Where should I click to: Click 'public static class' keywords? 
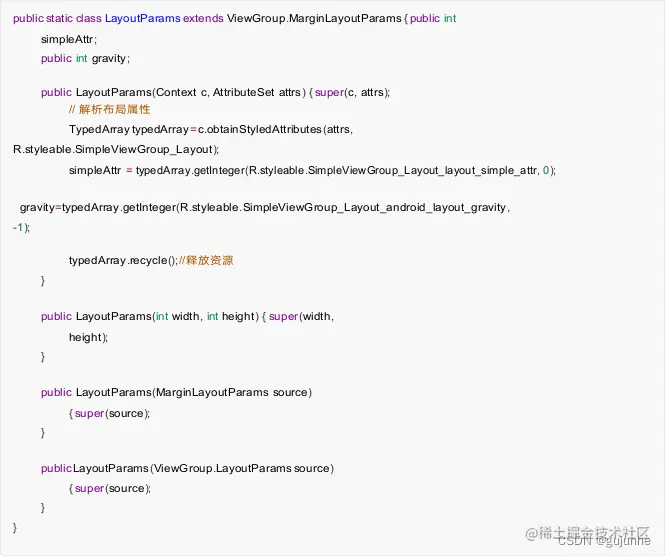click(57, 18)
